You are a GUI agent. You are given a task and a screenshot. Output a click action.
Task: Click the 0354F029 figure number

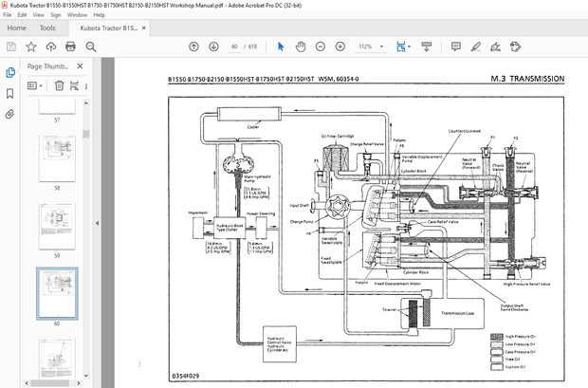coord(186,376)
